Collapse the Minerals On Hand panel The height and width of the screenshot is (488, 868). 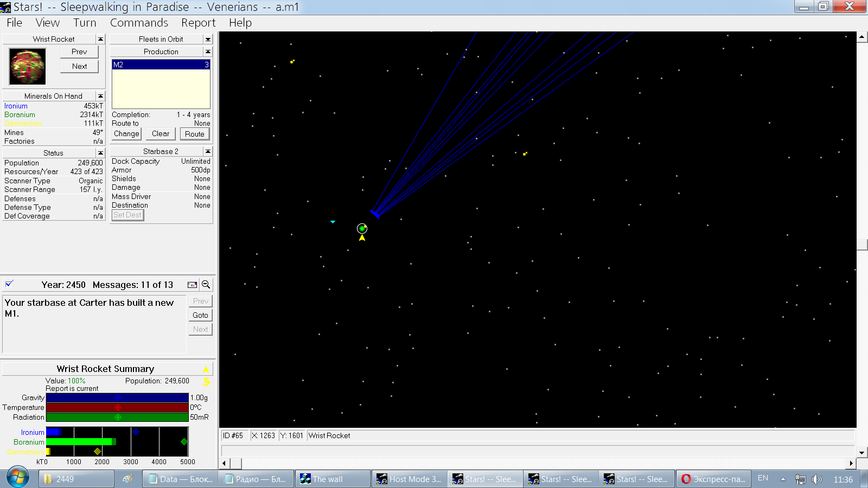[100, 96]
